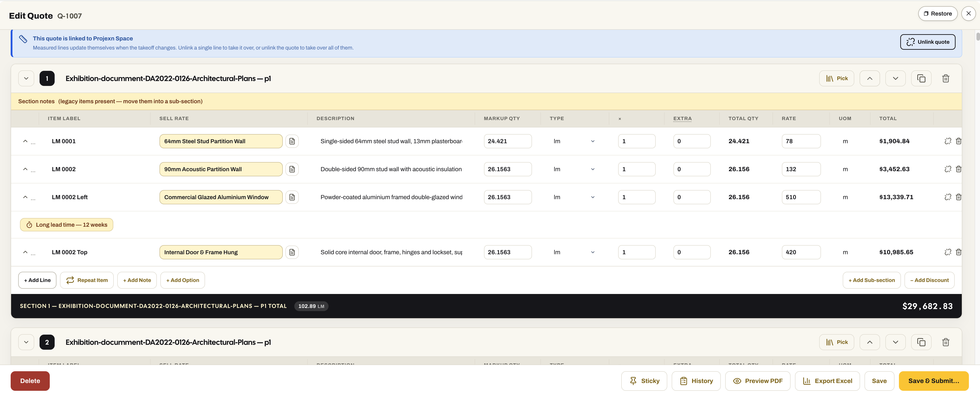Open Pick library for section 1
Viewport: 980px width, 393px height.
click(836, 78)
